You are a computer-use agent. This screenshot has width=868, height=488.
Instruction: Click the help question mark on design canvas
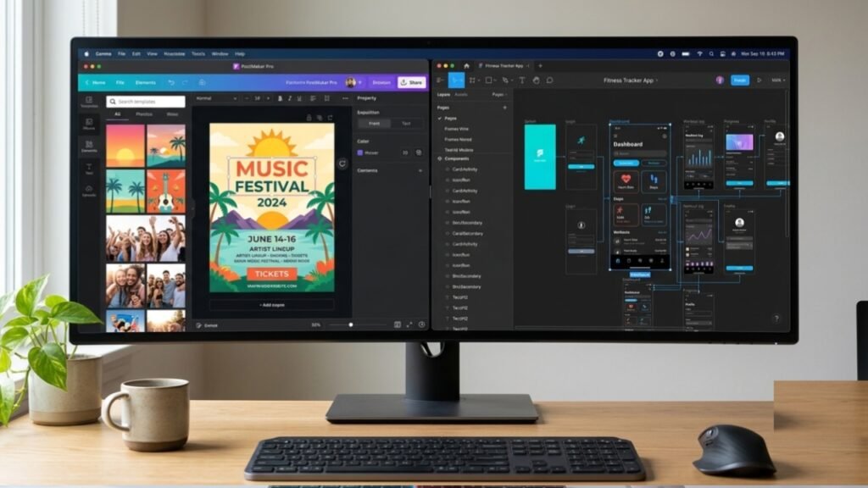(776, 319)
